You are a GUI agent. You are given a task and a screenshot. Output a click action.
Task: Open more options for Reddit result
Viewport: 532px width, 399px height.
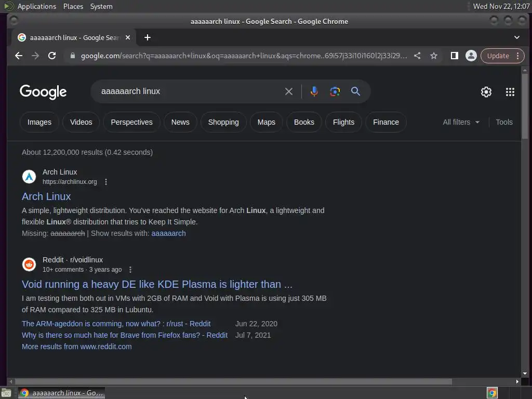pyautogui.click(x=130, y=270)
